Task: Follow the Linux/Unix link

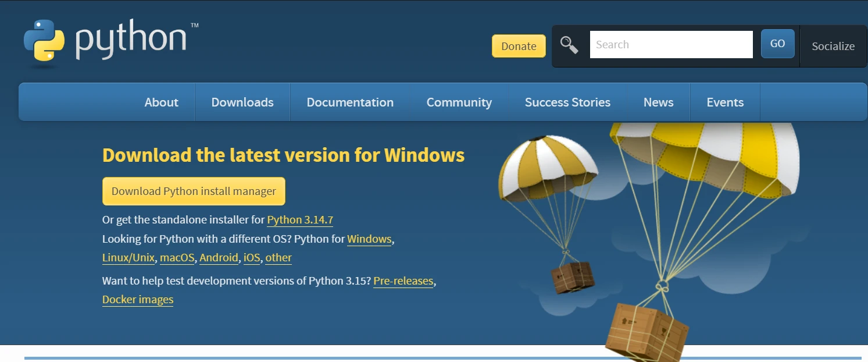Action: (x=128, y=258)
